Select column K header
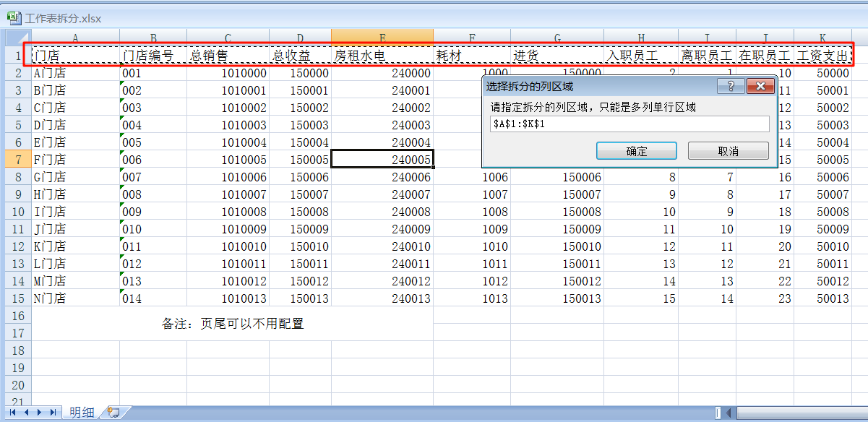868x422 pixels. tap(822, 36)
